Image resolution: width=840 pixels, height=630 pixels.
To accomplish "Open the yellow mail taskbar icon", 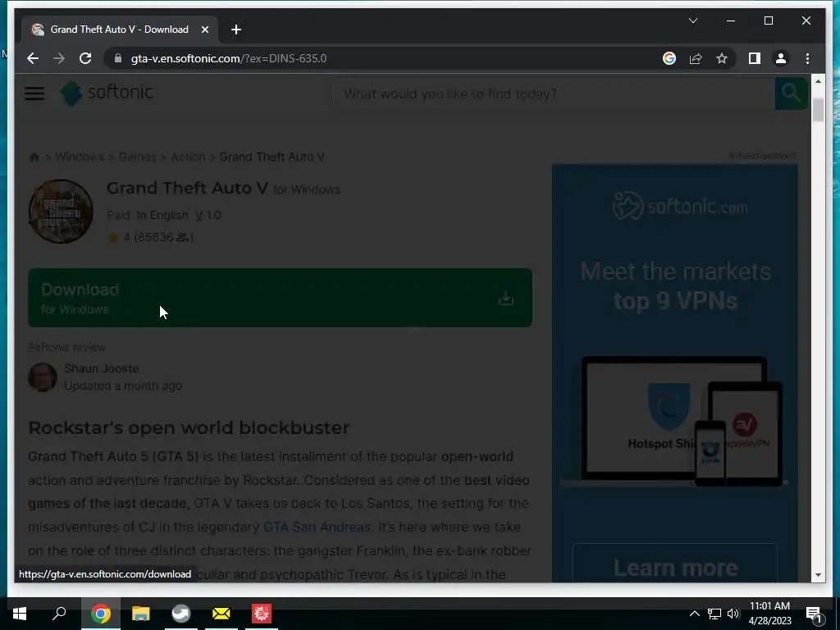I will click(x=221, y=614).
